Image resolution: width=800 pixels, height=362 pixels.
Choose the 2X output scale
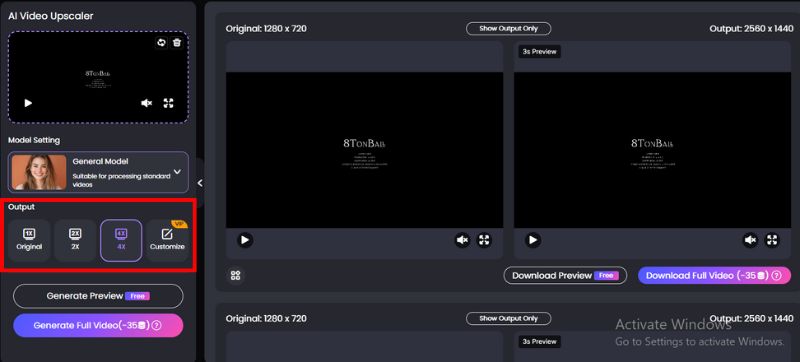coord(75,240)
